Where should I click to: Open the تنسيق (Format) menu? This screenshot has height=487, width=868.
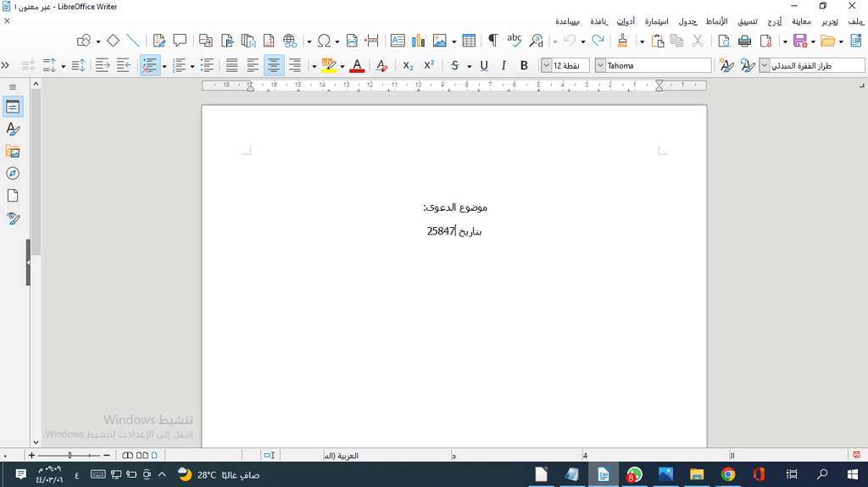pyautogui.click(x=748, y=21)
